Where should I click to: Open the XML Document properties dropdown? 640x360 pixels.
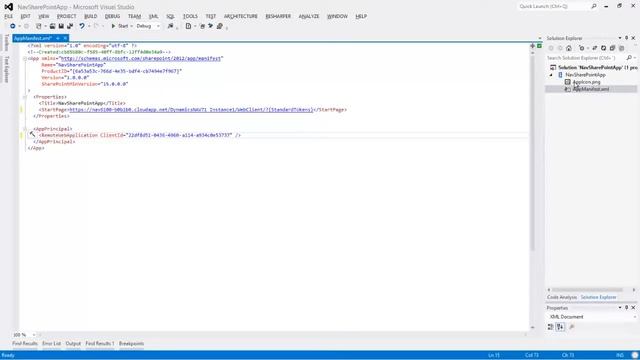(x=635, y=317)
